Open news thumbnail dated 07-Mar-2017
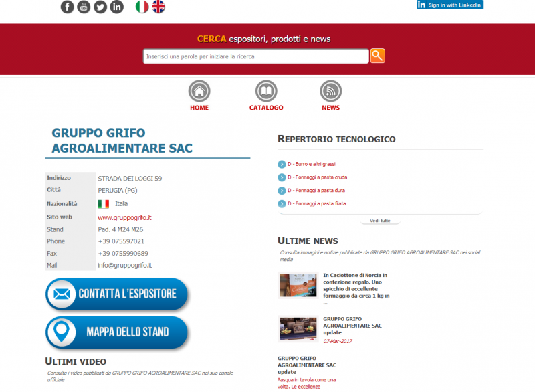 pyautogui.click(x=298, y=329)
